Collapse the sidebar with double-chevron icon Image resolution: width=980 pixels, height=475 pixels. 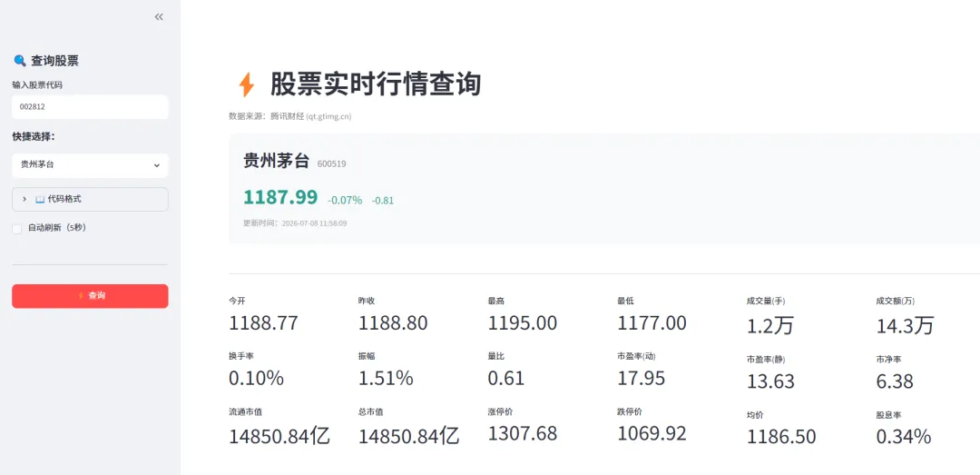point(159,17)
